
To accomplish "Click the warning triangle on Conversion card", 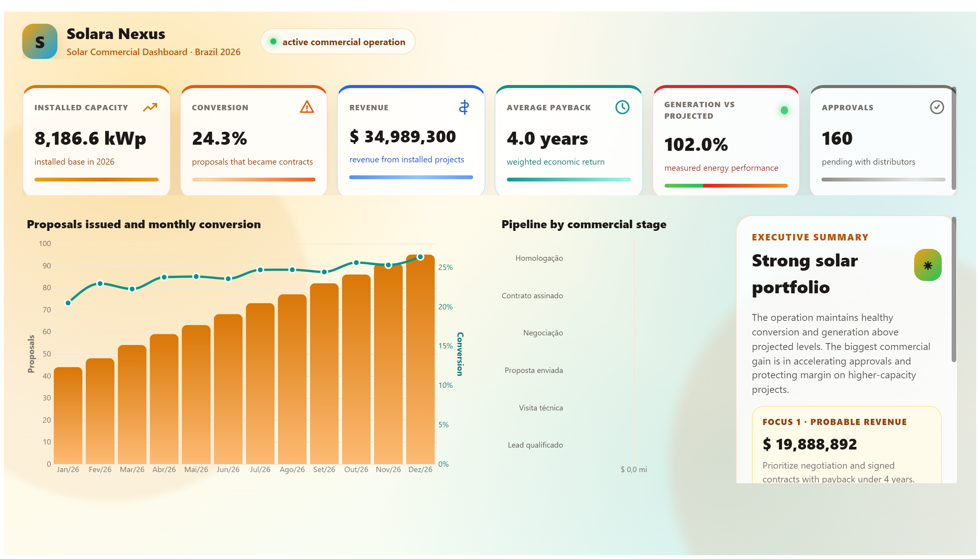I will pos(307,107).
